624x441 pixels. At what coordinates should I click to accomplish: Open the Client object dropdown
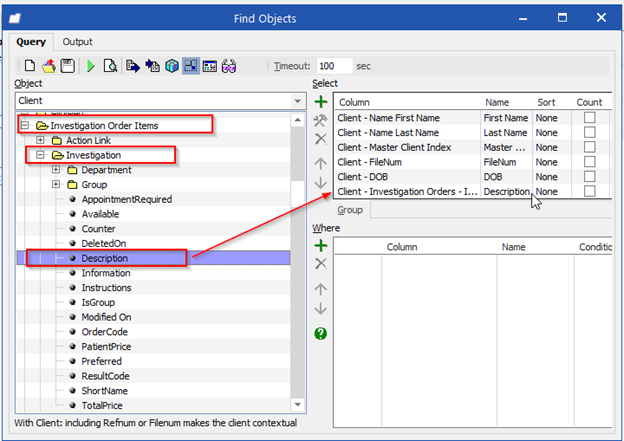click(x=297, y=101)
